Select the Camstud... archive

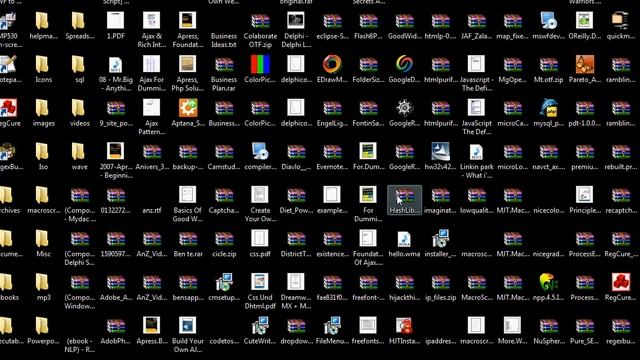[224, 152]
